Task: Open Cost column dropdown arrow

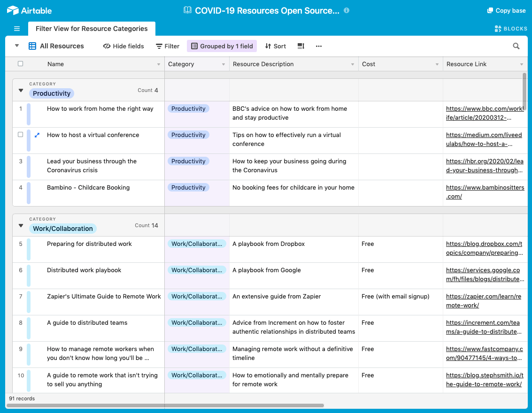Action: coord(437,64)
